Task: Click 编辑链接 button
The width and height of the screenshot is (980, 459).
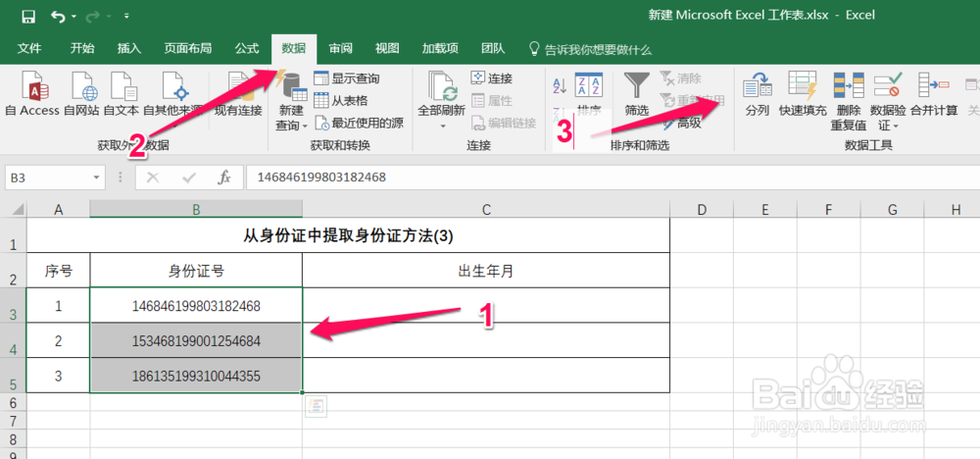Action: click(504, 123)
